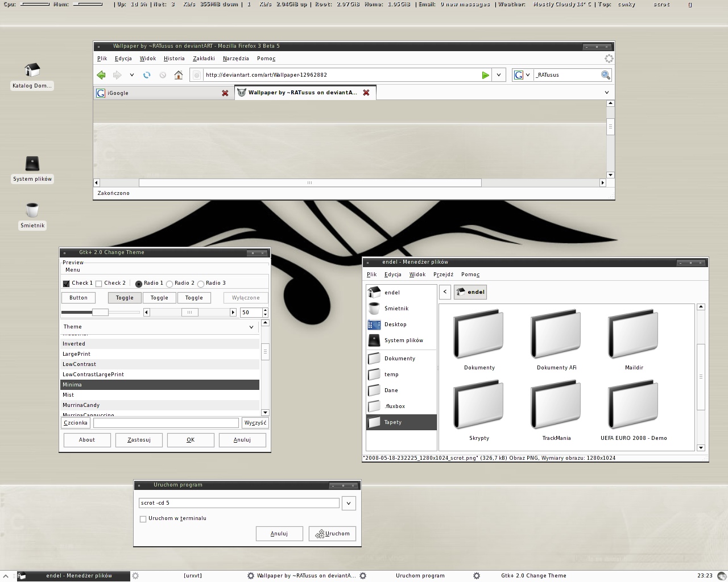Open the Narzędzia menu in Firefox
This screenshot has width=728, height=582.
(235, 59)
